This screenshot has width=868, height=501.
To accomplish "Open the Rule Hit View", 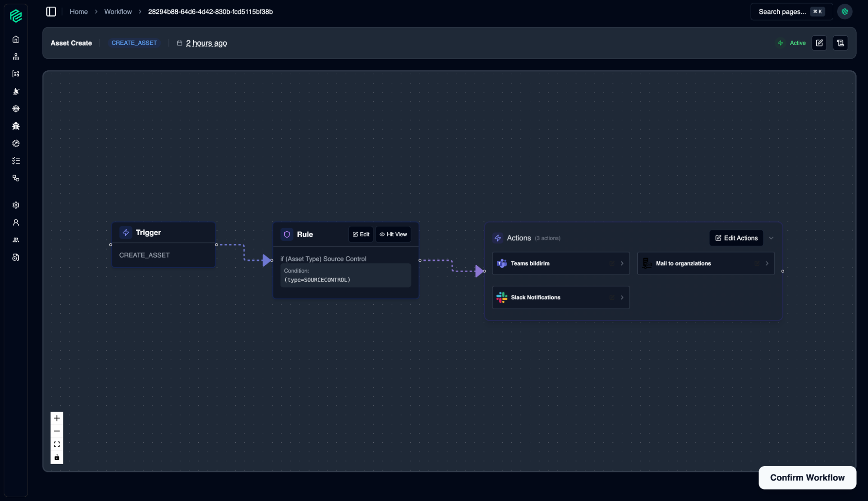I will click(393, 234).
